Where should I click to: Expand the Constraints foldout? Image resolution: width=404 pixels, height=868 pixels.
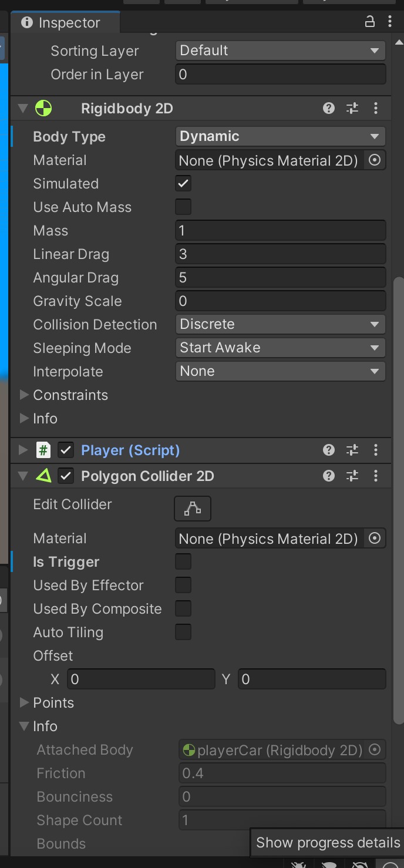pos(24,395)
